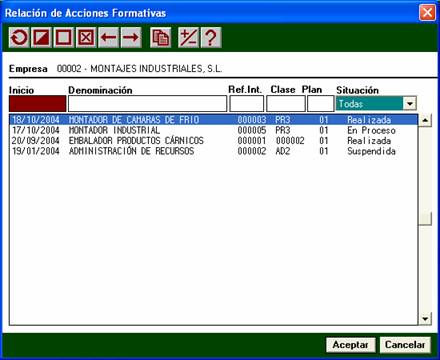This screenshot has height=360, width=440.
Task: Click the crossed-box toolbar icon
Action: point(86,37)
